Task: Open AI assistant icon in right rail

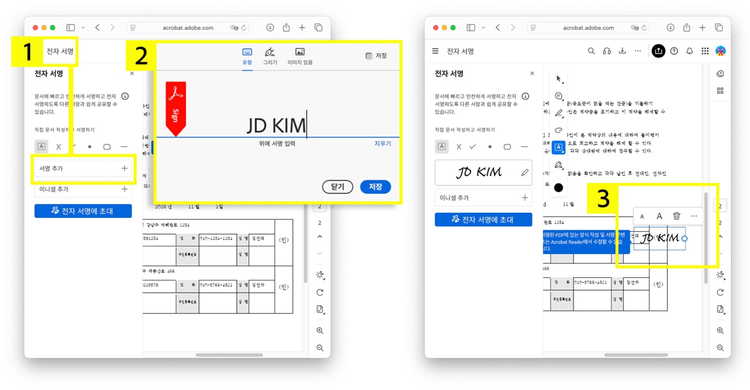Action: [x=720, y=74]
